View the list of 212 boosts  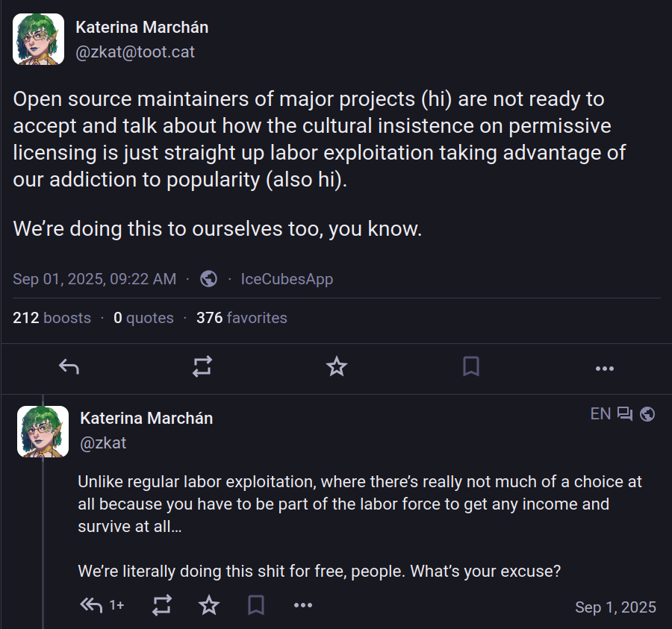click(x=52, y=317)
